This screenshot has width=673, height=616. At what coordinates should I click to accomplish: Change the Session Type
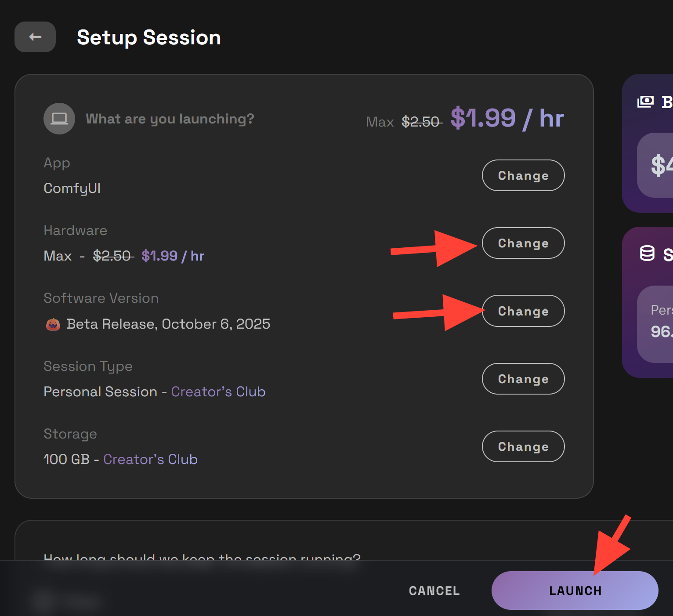pyautogui.click(x=523, y=379)
